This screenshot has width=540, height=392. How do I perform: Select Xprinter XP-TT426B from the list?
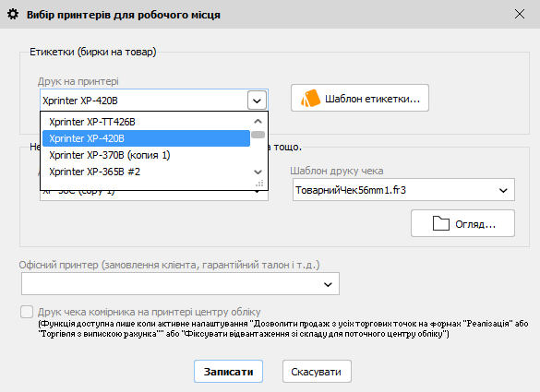[145, 122]
